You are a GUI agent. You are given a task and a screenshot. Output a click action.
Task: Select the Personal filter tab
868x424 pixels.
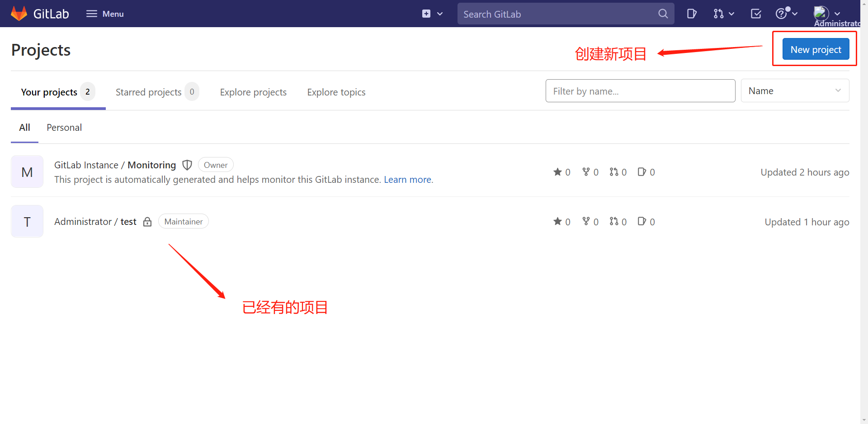tap(64, 127)
